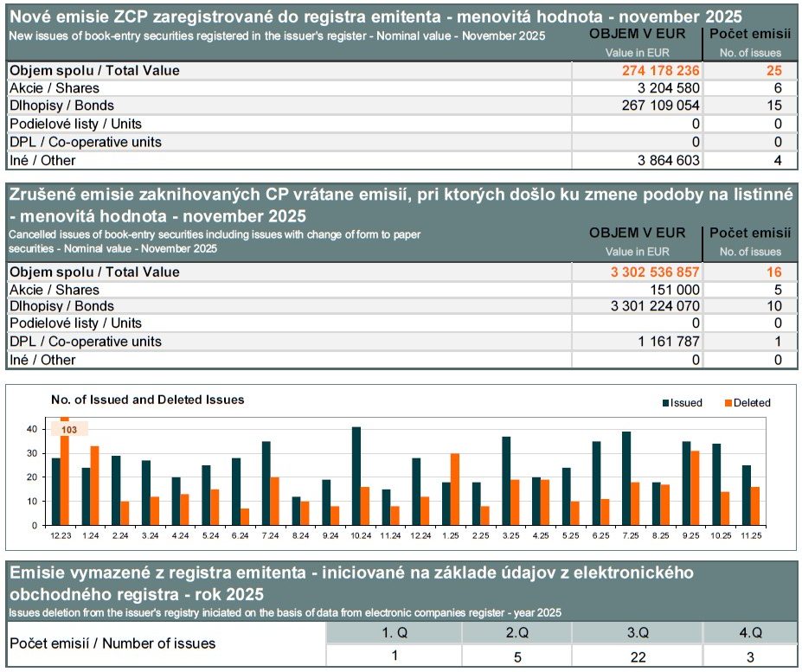Click the orange Deleted legend swatch
802x672 pixels.
(728, 403)
